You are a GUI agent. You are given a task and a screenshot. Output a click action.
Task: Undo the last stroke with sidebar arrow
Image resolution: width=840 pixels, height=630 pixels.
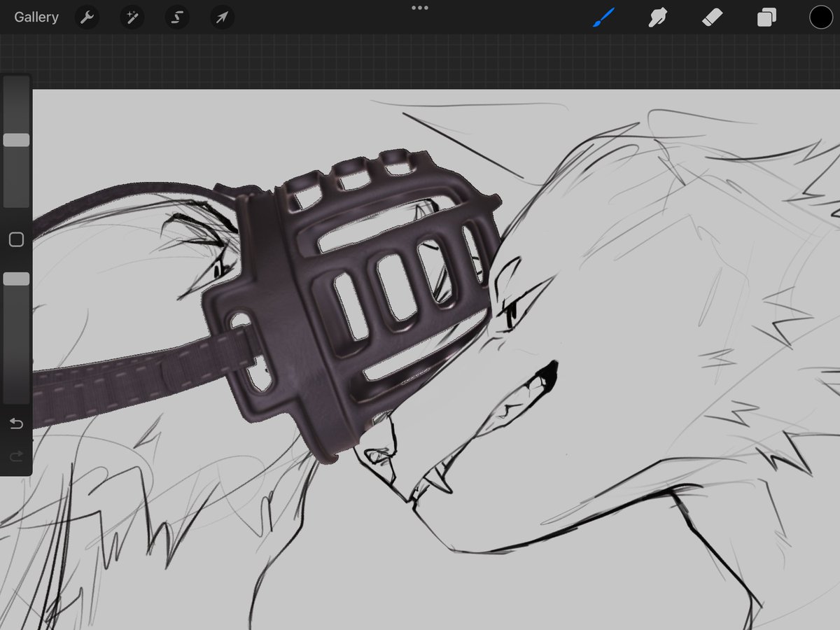click(x=16, y=423)
